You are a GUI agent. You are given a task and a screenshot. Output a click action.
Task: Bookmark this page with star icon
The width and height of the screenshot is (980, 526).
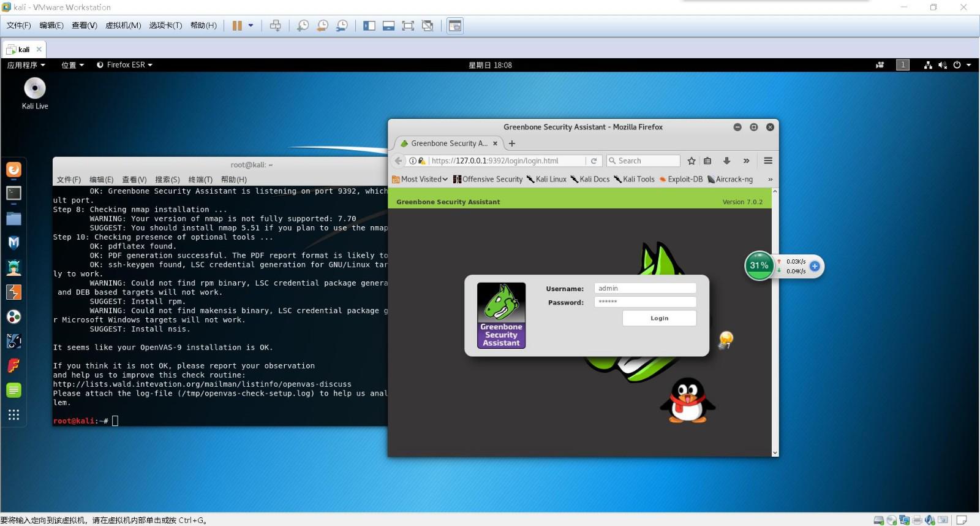692,161
